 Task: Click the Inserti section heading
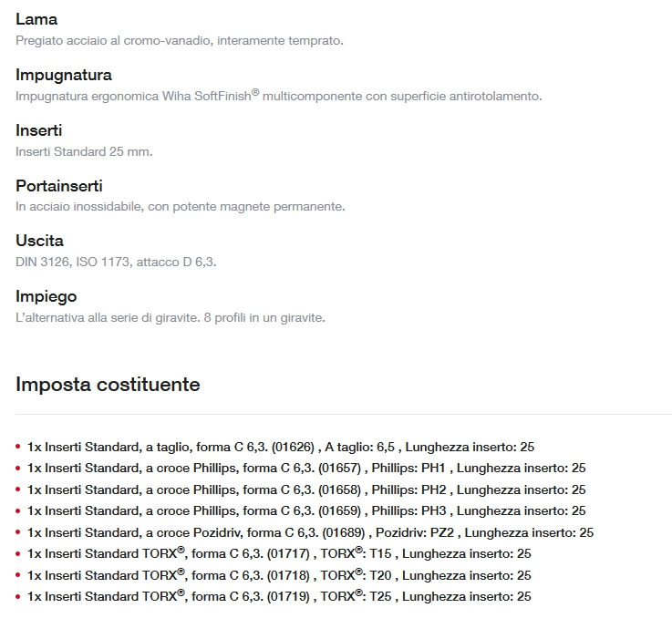(x=39, y=130)
